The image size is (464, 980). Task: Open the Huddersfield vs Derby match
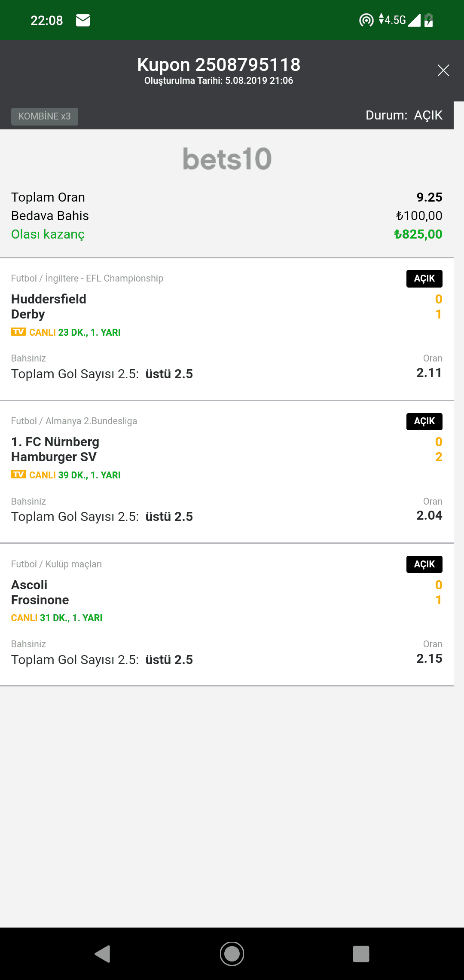point(49,306)
